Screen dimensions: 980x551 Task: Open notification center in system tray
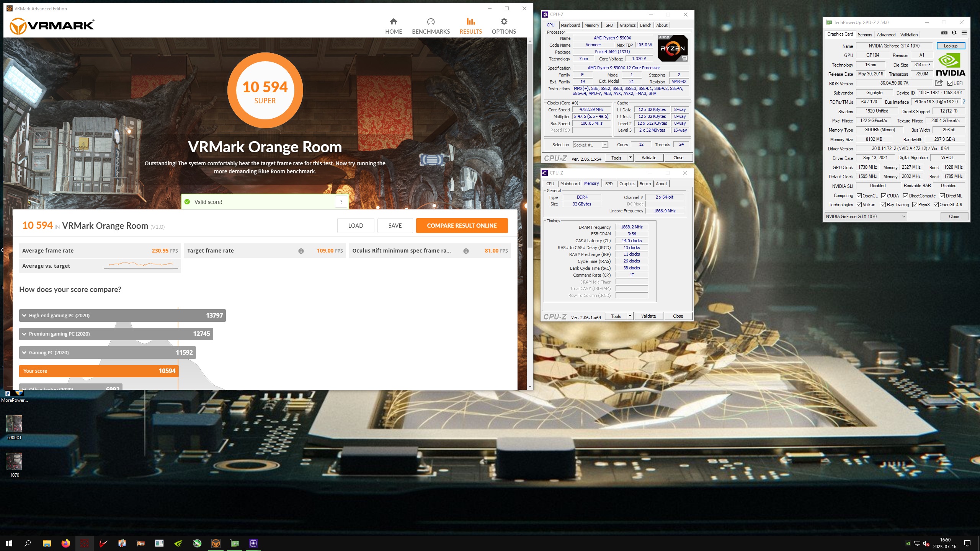[967, 543]
